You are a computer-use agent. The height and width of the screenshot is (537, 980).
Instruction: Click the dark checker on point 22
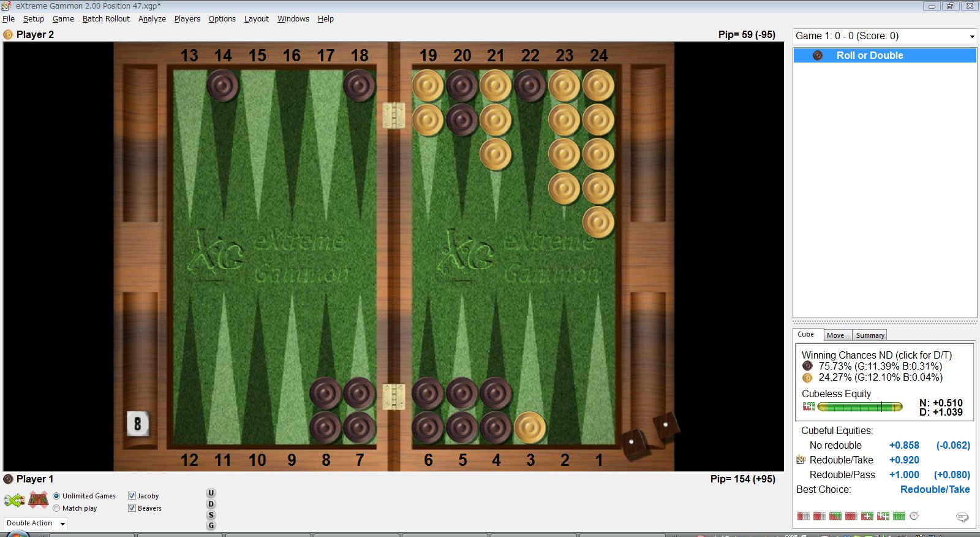(530, 85)
